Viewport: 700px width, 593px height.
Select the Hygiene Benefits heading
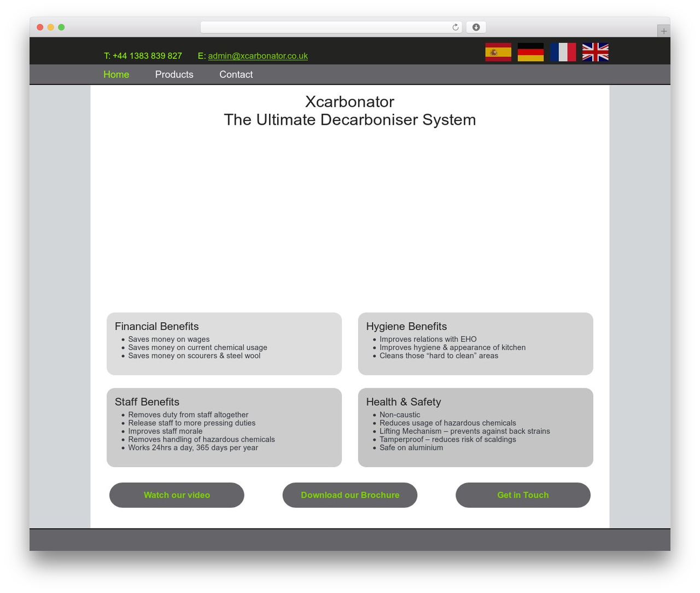pyautogui.click(x=406, y=327)
